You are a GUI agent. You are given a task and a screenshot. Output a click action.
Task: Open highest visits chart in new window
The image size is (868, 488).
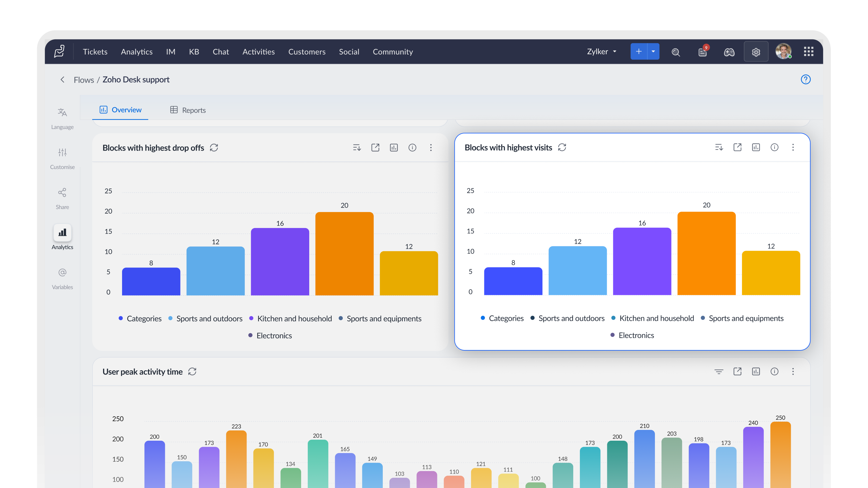737,147
